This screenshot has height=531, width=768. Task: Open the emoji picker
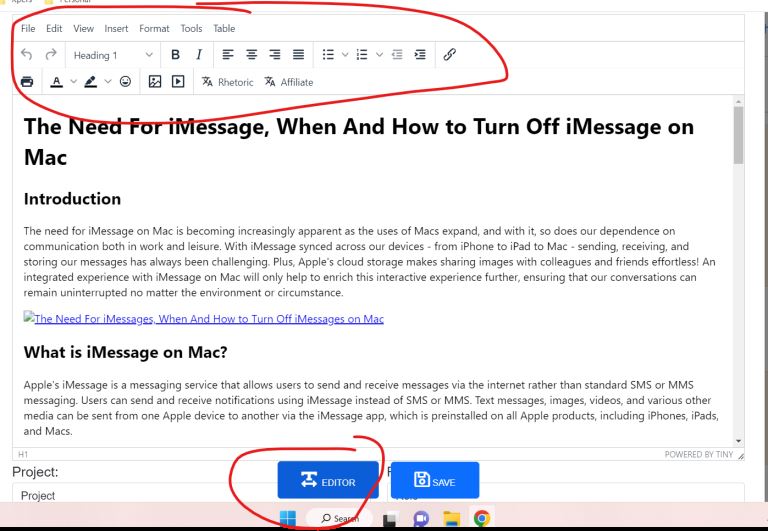pyautogui.click(x=125, y=81)
